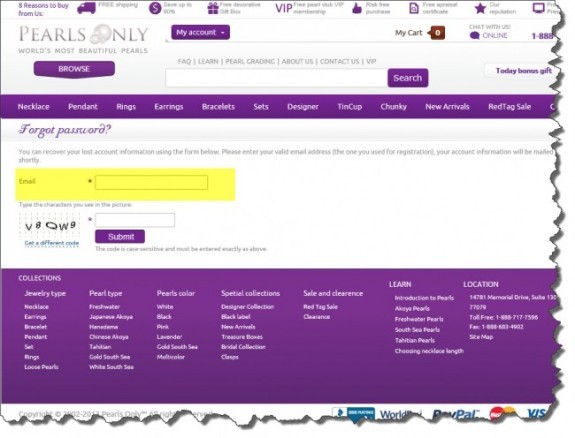The image size is (575, 438).
Task: Open footer Bracelet jewelry type link
Action: coord(36,326)
